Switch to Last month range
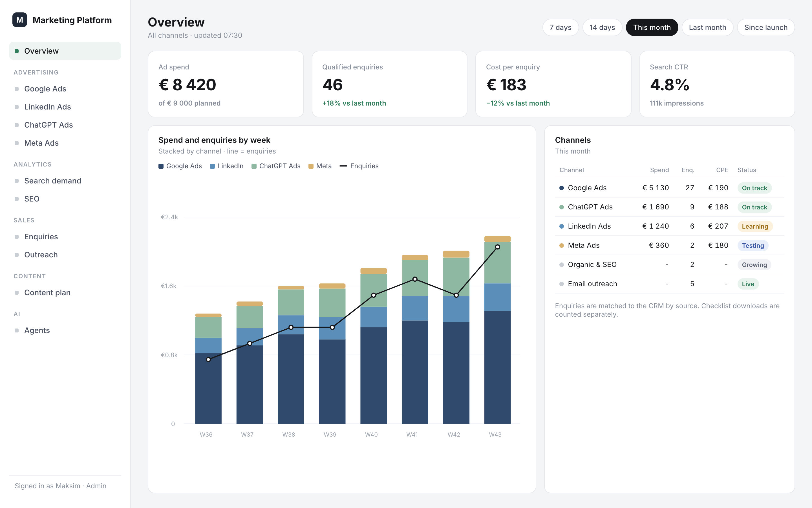 point(707,28)
